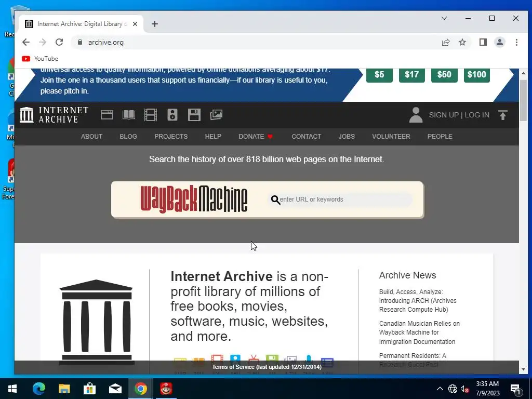Open Chrome three-dot menu
This screenshot has width=532, height=399.
(x=516, y=42)
